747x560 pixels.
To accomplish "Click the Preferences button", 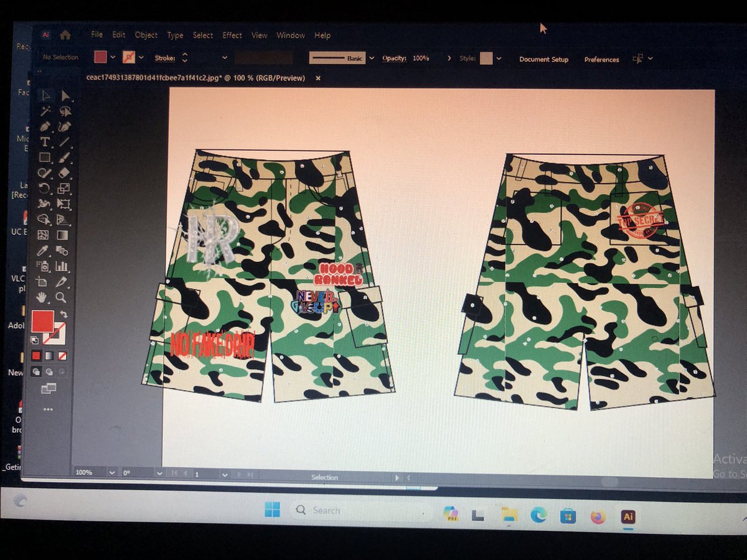I will (x=601, y=60).
